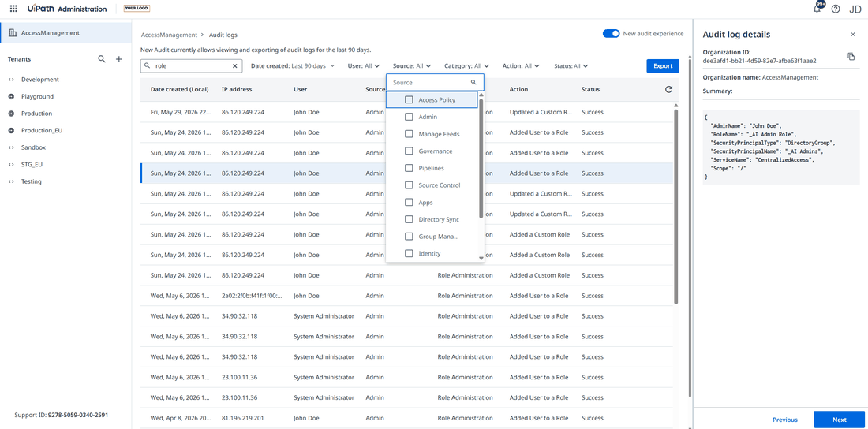Click the YOUR LOGO placeholder image

tap(137, 9)
